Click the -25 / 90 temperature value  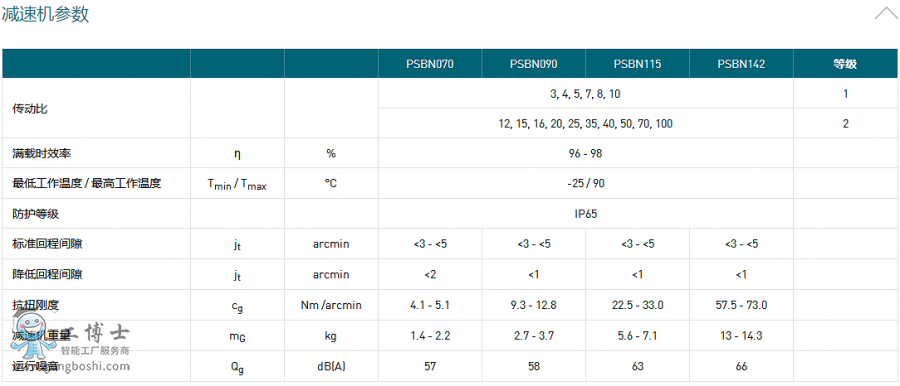point(585,183)
